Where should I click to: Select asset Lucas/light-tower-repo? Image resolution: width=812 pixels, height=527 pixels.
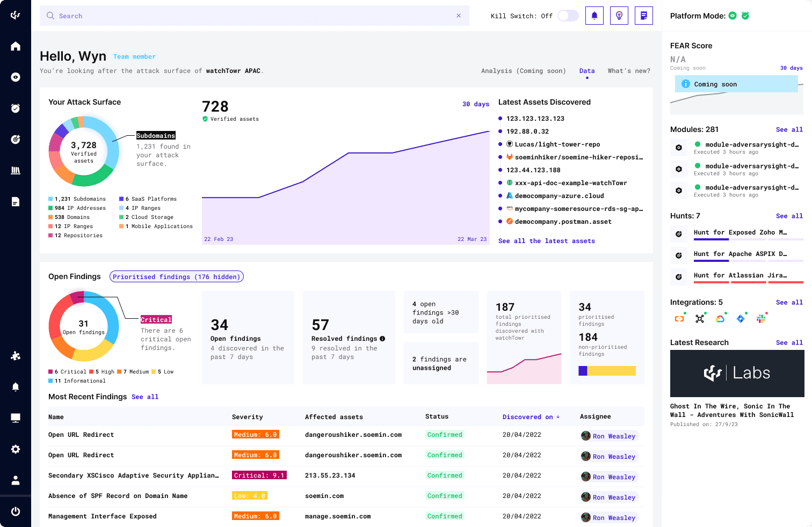click(x=557, y=144)
